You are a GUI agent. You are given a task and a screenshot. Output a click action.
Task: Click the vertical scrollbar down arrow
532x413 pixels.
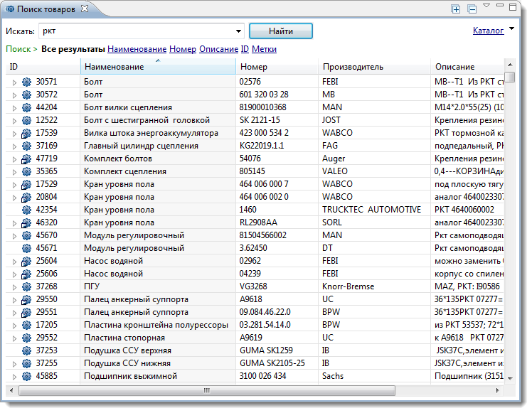pyautogui.click(x=510, y=378)
